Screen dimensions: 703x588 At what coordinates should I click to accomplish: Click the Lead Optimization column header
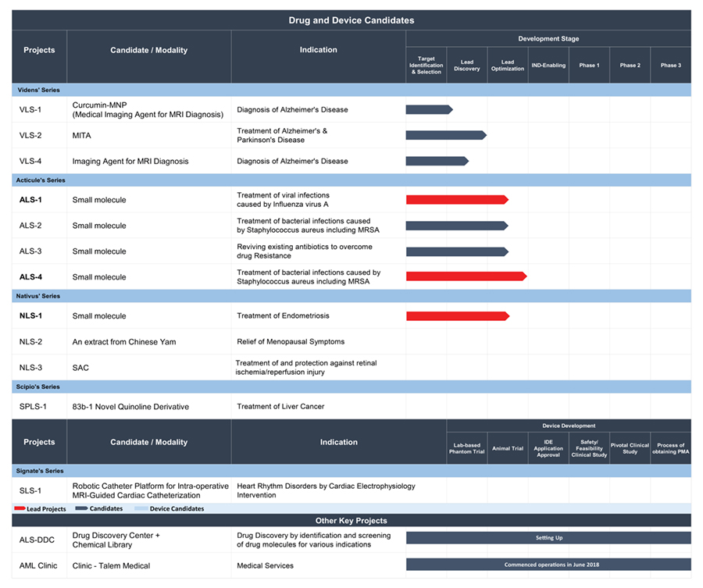point(508,65)
